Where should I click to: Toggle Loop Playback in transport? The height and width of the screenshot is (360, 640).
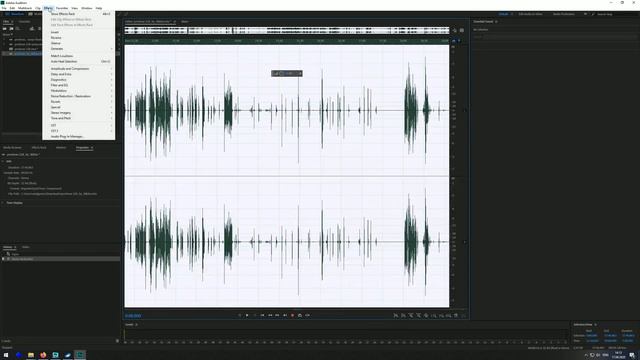click(300, 315)
